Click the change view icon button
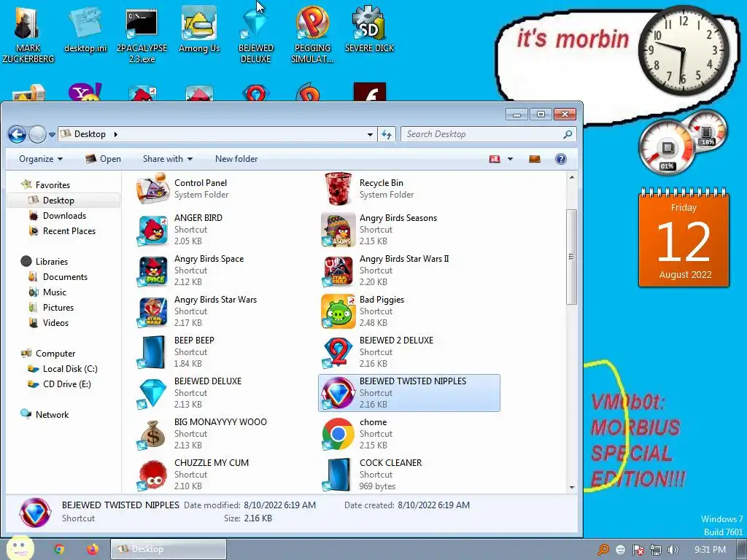 coord(495,159)
